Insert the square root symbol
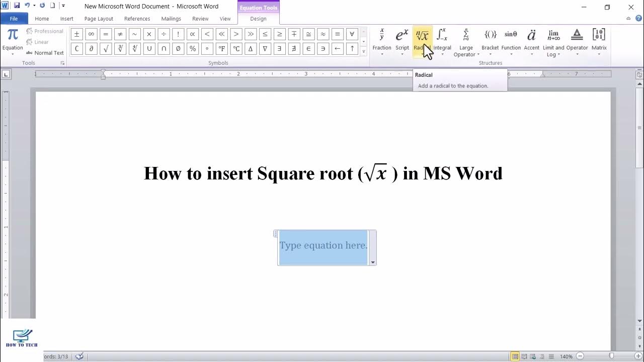The image size is (644, 362). click(x=106, y=49)
